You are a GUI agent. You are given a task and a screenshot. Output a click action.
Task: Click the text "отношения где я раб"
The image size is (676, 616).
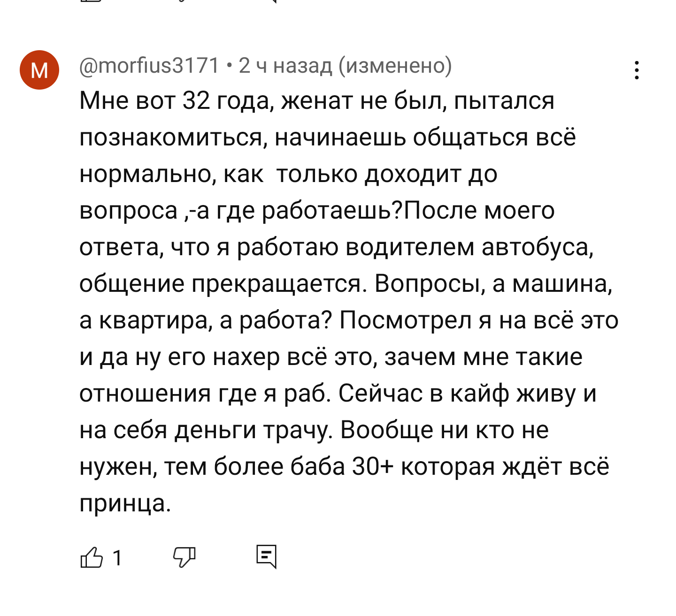pyautogui.click(x=206, y=394)
